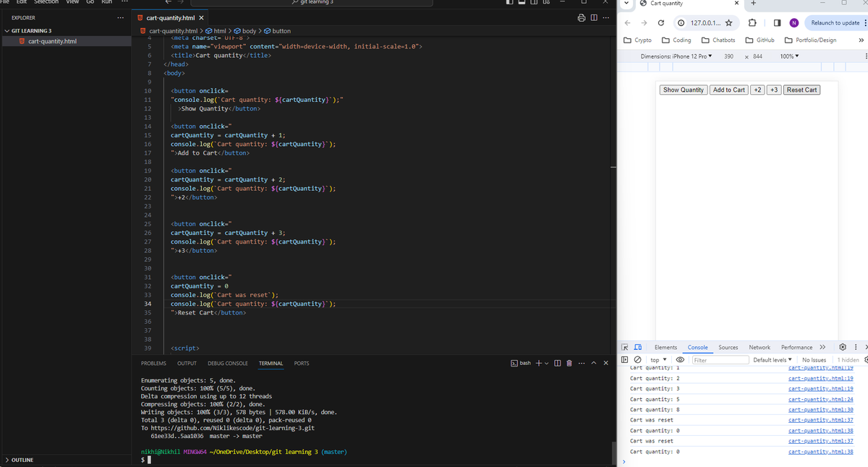
Task: Open JavaScript context top dropdown
Action: (658, 359)
